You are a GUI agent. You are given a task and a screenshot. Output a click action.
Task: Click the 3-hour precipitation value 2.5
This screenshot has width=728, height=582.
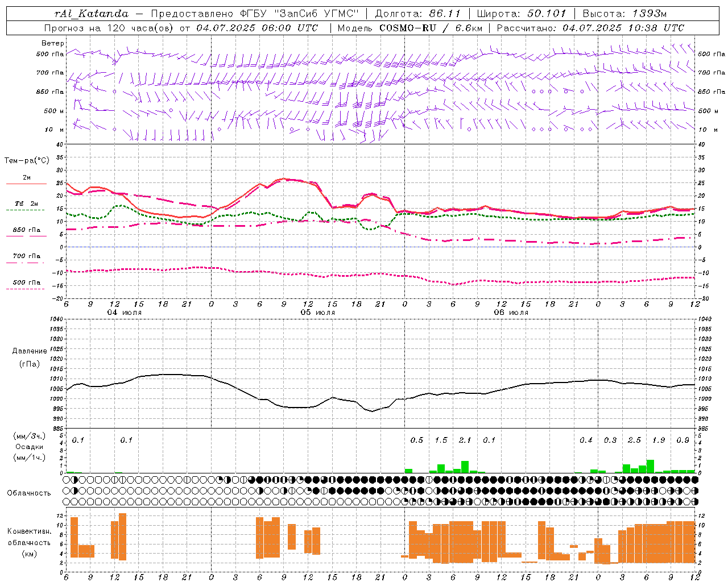[x=634, y=440]
